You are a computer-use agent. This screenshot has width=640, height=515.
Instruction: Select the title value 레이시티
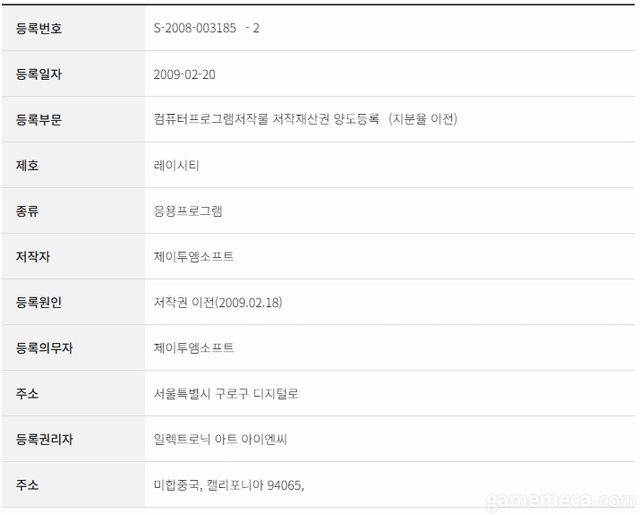[x=178, y=165]
